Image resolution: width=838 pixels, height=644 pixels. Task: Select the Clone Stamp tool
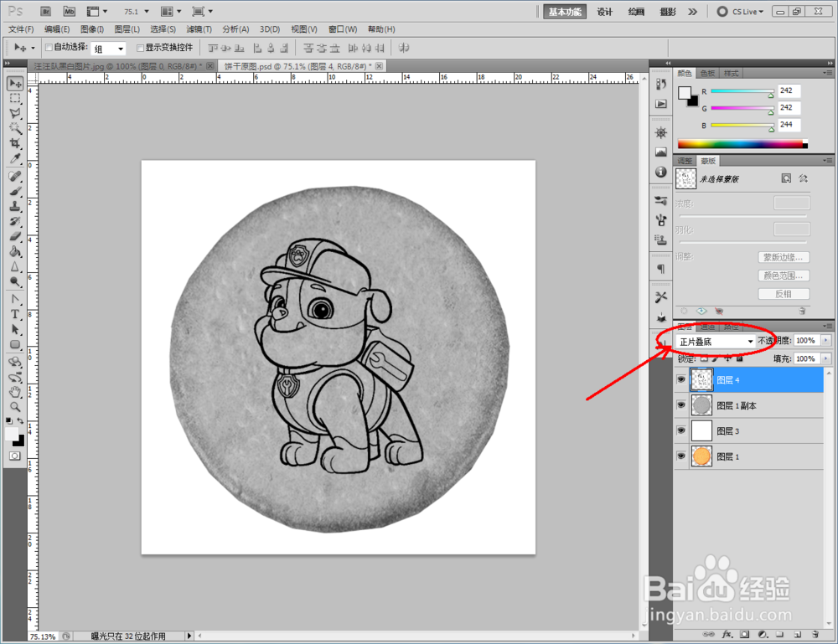15,206
